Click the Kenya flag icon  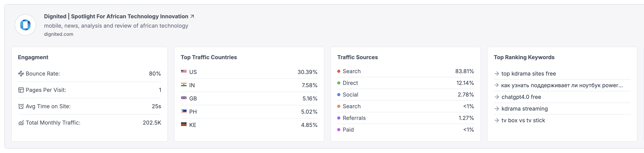pos(184,124)
